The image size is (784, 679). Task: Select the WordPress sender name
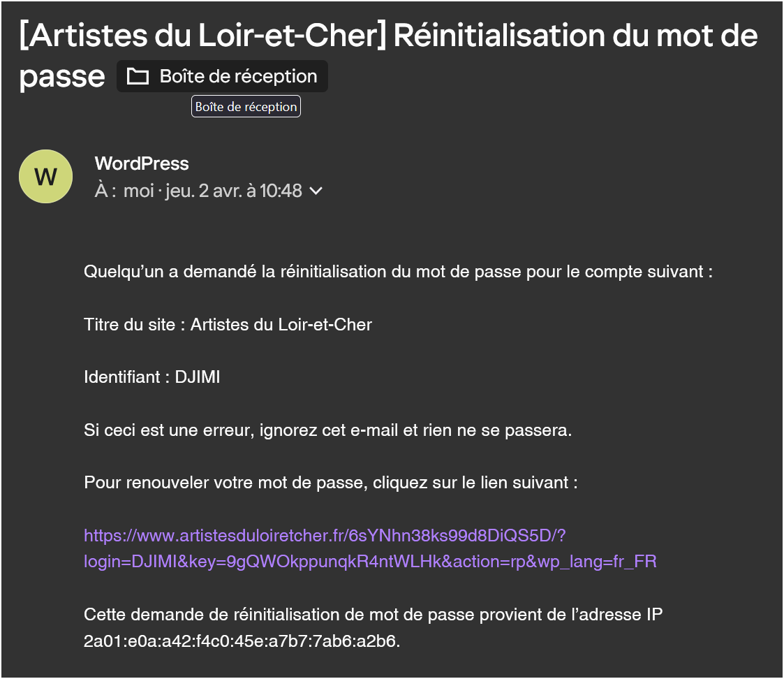point(142,163)
